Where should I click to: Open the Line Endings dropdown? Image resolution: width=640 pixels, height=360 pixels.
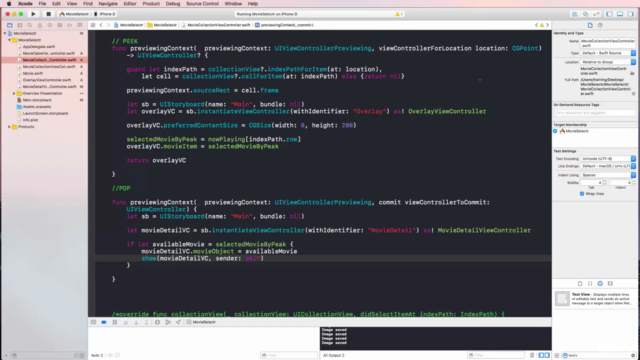pyautogui.click(x=608, y=166)
